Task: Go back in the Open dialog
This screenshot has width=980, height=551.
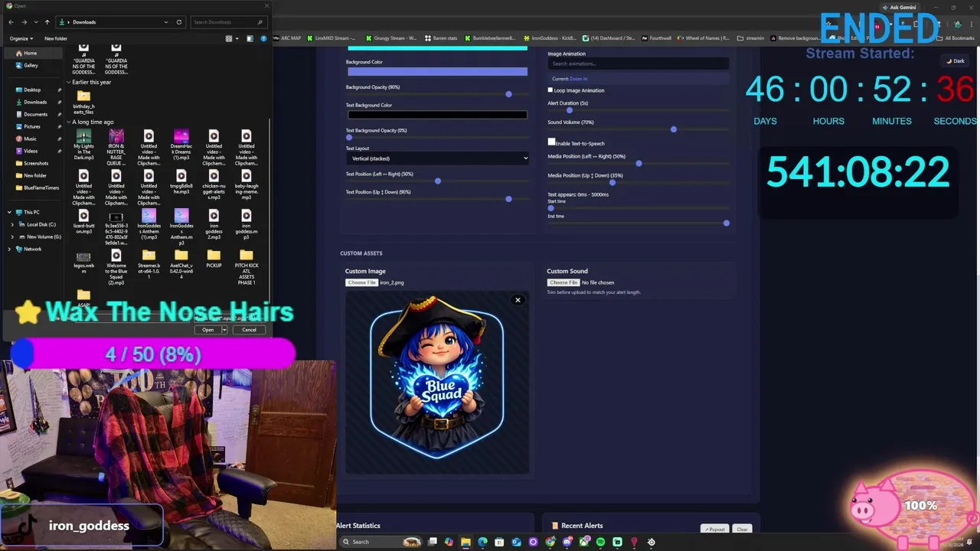Action: (11, 22)
